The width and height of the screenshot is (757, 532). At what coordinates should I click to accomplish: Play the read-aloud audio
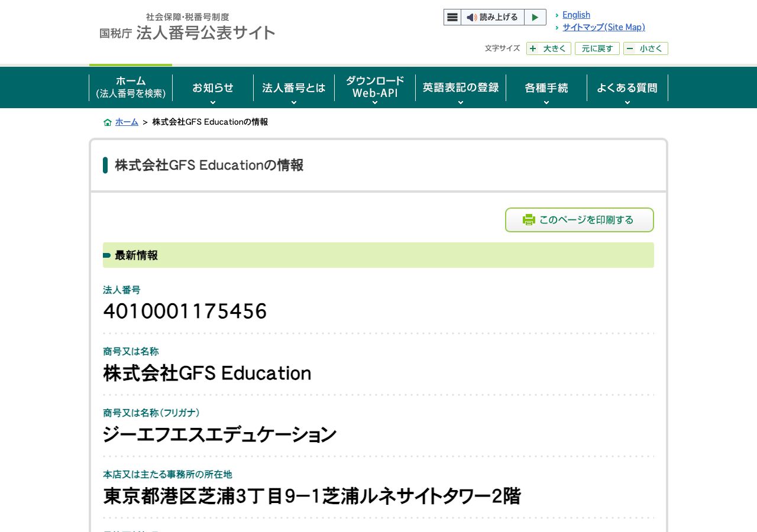[535, 17]
